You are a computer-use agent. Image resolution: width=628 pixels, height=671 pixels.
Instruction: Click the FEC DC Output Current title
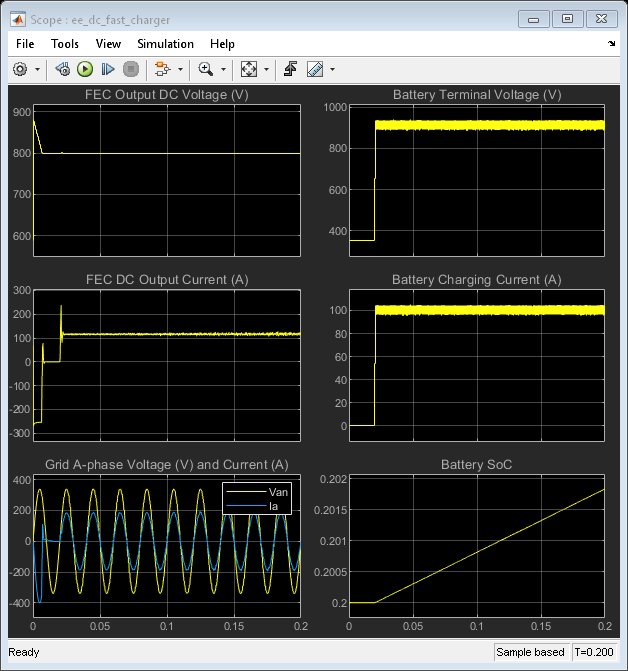point(167,279)
